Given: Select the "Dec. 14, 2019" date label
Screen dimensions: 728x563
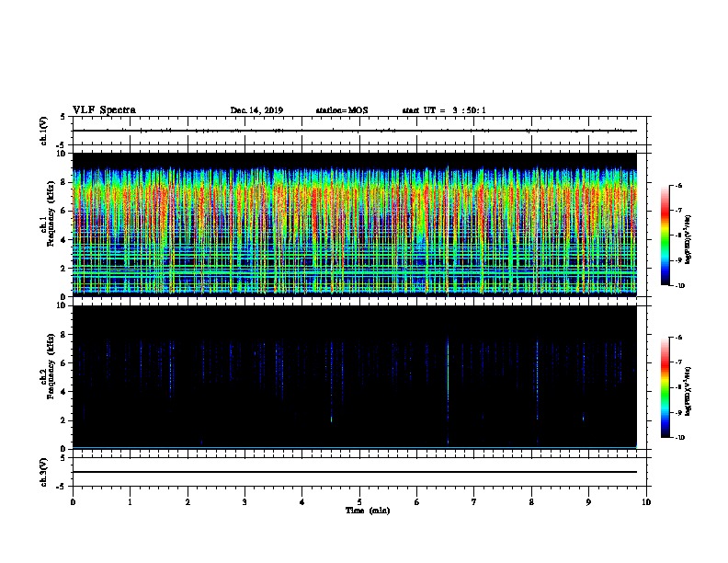Looking at the screenshot, I should [x=256, y=110].
